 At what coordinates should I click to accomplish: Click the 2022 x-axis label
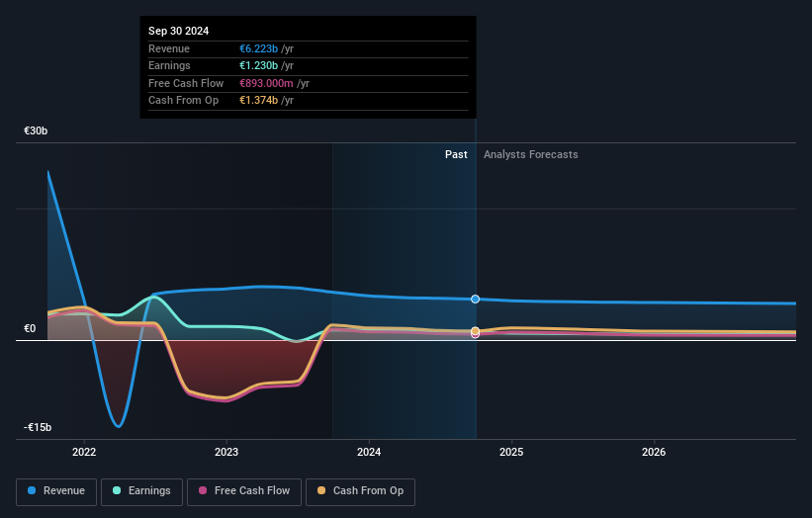tap(84, 452)
